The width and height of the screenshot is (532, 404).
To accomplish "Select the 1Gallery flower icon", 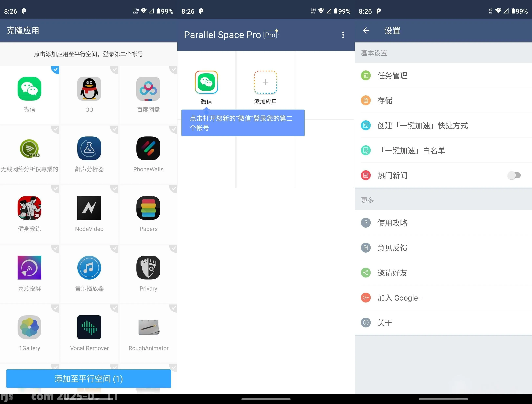I will [29, 327].
